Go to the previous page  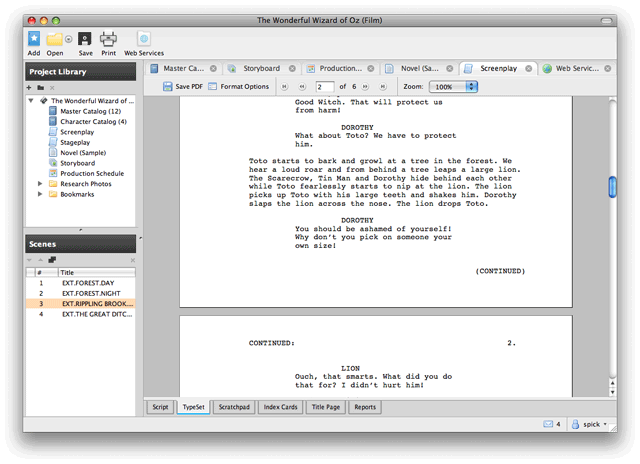point(302,87)
